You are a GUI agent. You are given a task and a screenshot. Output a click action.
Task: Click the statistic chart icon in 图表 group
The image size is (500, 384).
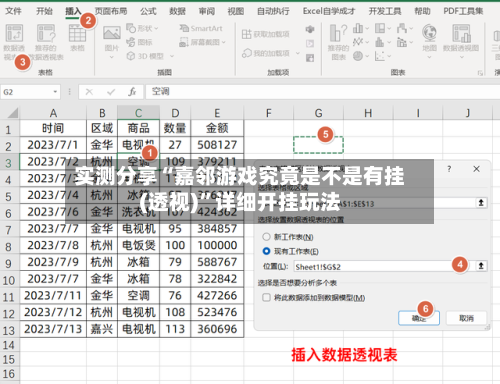pos(380,42)
